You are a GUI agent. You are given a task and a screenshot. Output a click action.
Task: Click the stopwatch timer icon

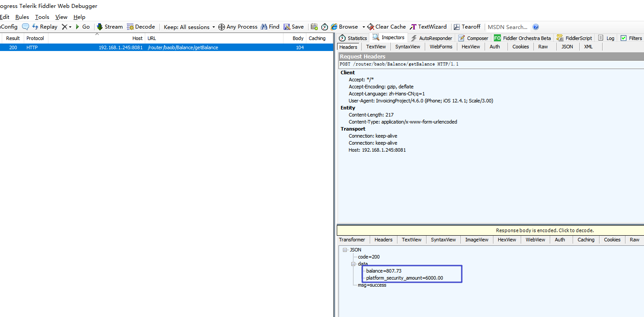click(x=324, y=27)
